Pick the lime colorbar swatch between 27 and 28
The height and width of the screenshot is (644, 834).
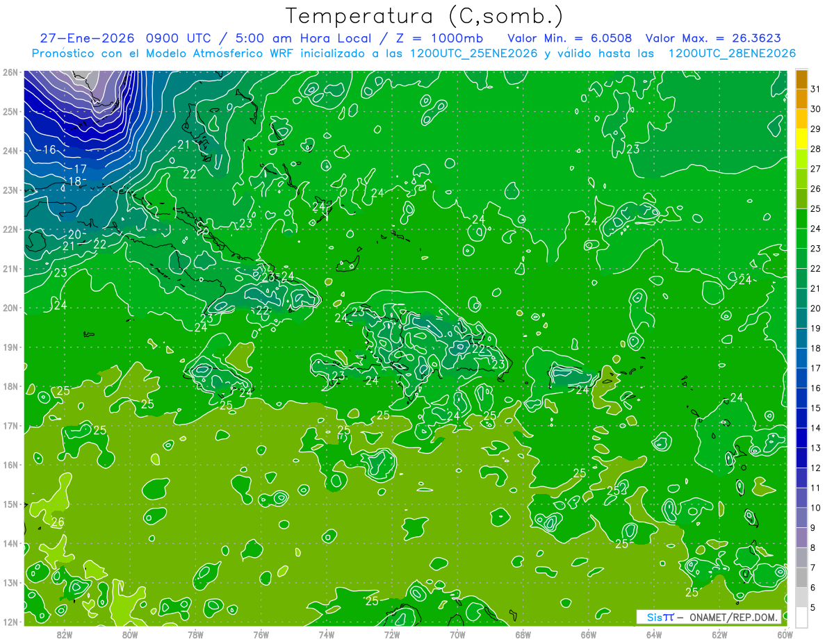pyautogui.click(x=801, y=159)
